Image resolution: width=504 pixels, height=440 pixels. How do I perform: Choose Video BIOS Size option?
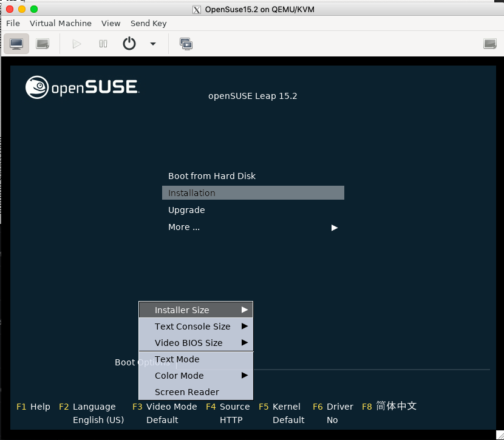[x=196, y=343]
